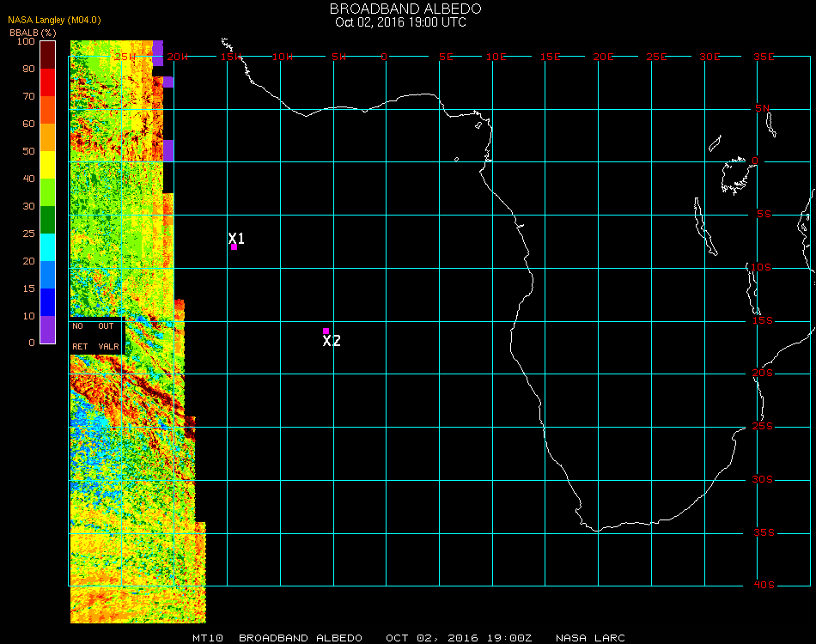Viewport: 816px width, 644px height.
Task: Select the cyan 20-25% color bar segment
Action: [x=48, y=246]
